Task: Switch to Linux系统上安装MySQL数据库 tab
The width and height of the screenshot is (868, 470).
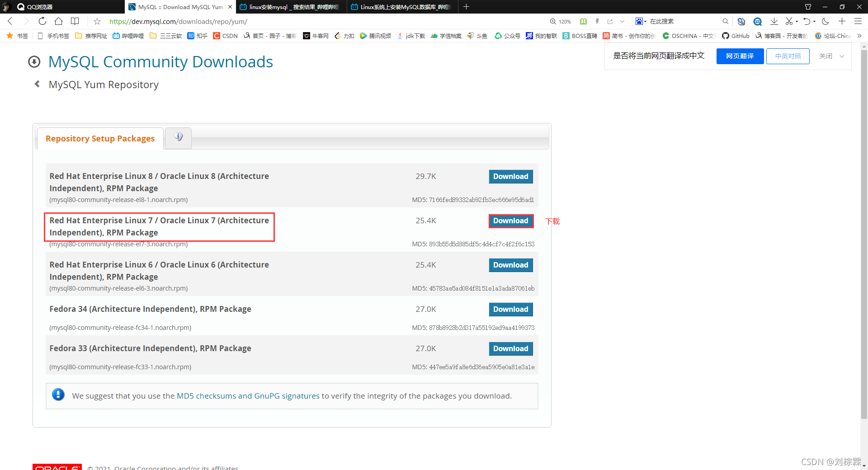Action: (x=402, y=7)
